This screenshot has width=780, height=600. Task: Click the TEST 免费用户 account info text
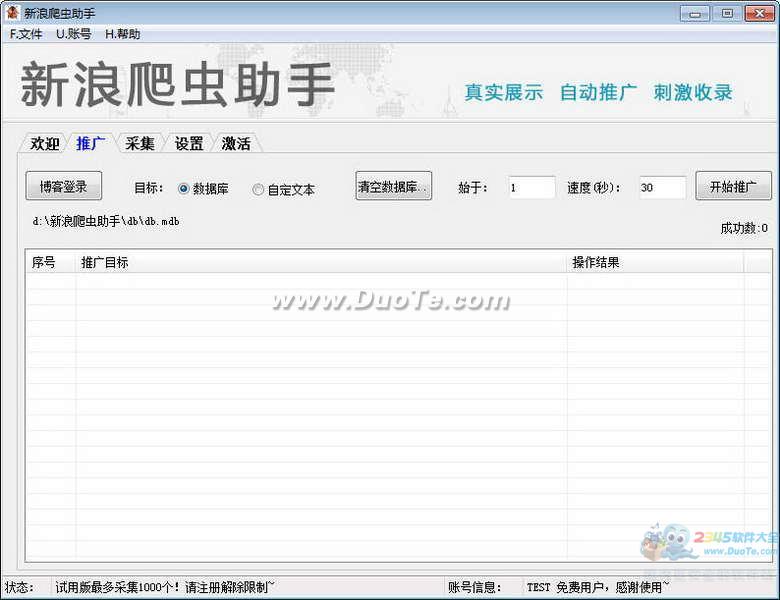point(597,588)
